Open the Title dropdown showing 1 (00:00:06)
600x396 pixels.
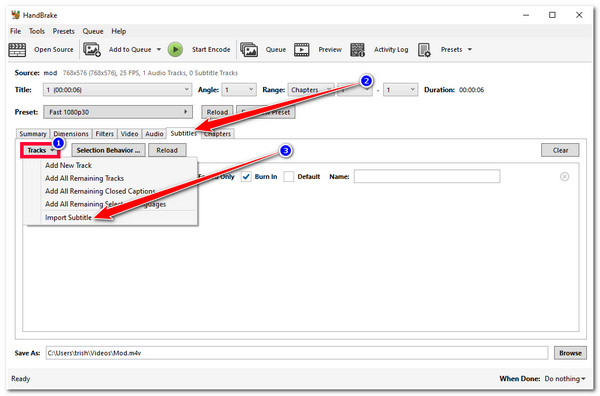[117, 90]
